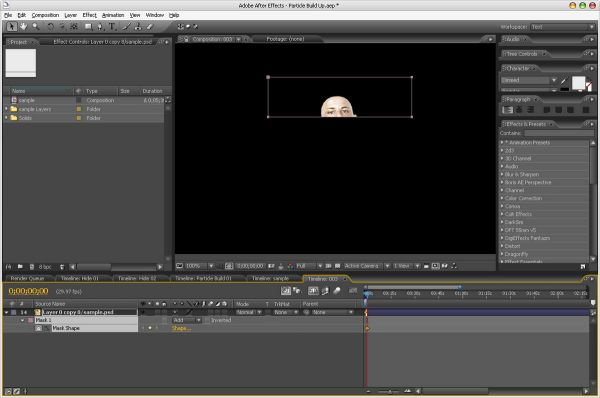The width and height of the screenshot is (600, 398).
Task: Create a new folder in Project panel
Action: tap(20, 267)
